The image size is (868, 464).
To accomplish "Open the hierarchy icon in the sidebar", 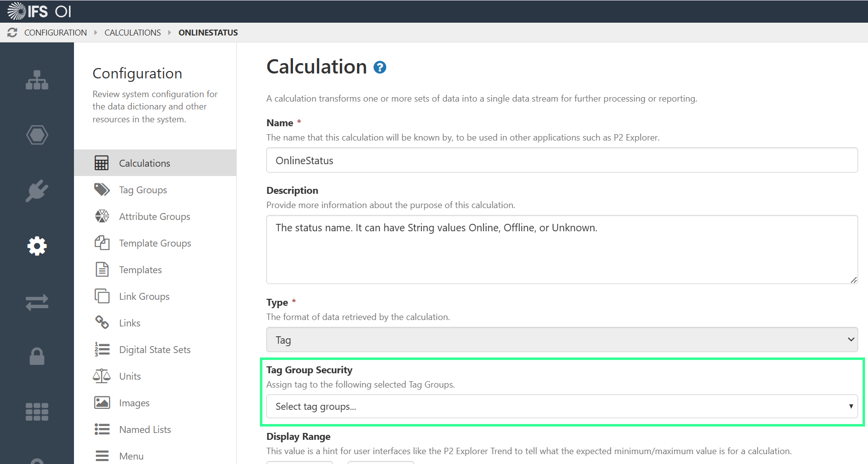I will click(x=37, y=80).
